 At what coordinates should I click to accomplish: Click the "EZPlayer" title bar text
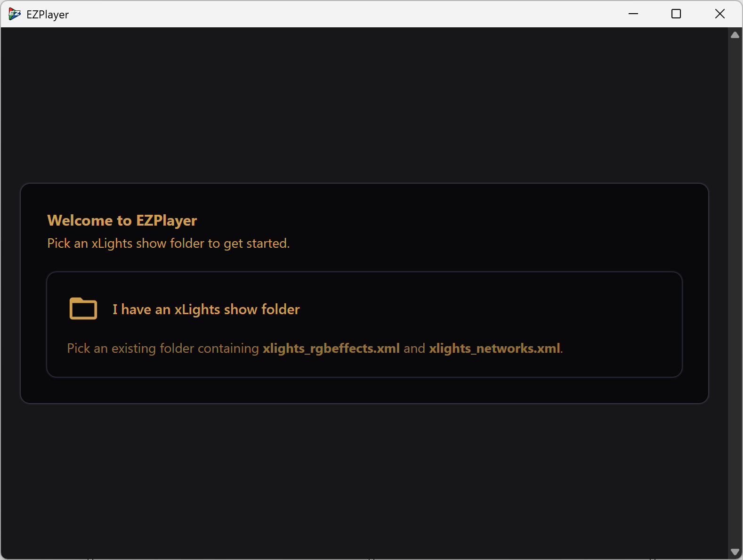pos(48,15)
